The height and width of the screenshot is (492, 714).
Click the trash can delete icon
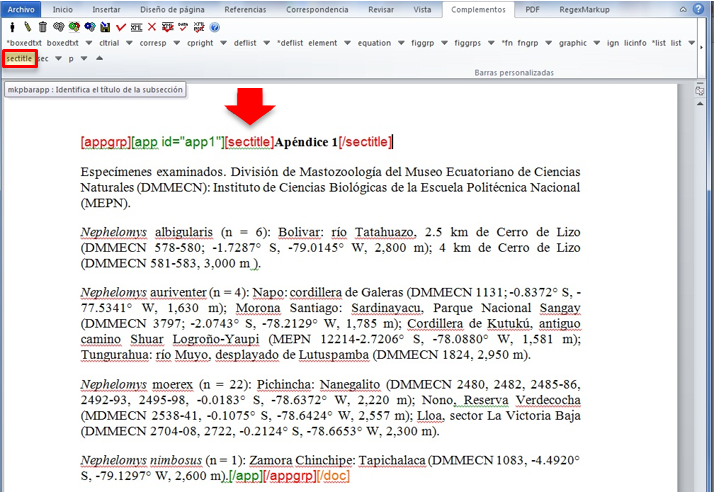point(43,26)
